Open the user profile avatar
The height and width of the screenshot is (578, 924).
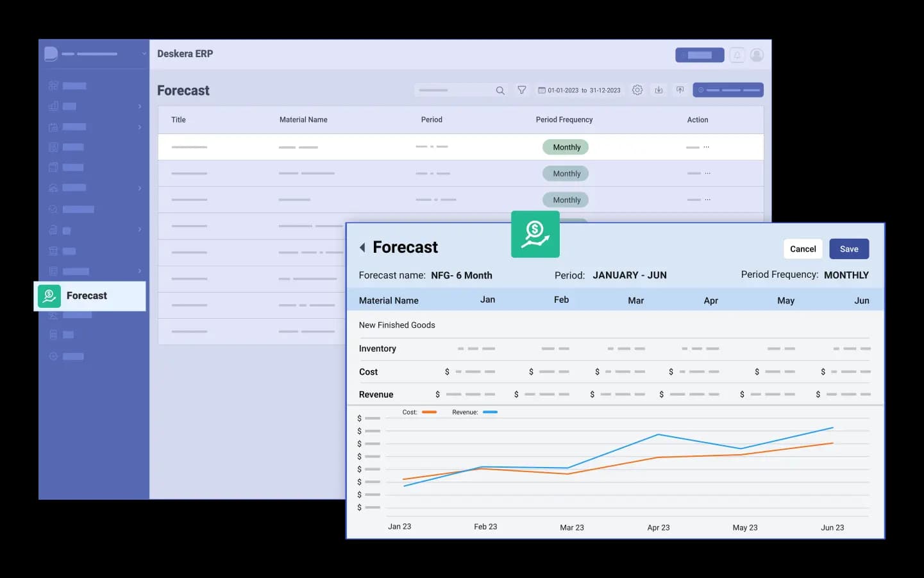click(x=757, y=55)
